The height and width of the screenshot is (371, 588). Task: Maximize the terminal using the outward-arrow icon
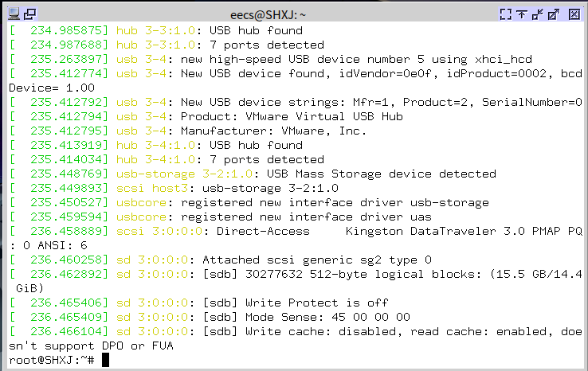click(555, 14)
